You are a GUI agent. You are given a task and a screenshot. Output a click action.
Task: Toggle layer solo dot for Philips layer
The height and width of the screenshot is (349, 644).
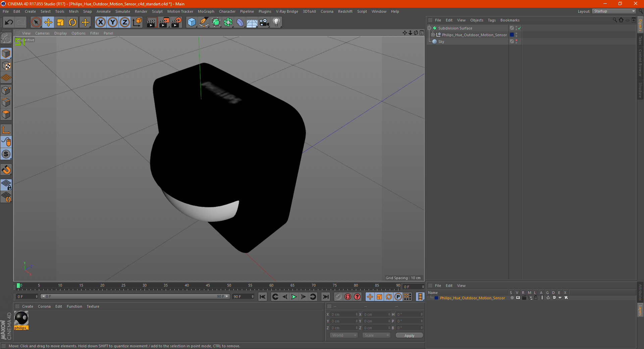[x=512, y=298]
